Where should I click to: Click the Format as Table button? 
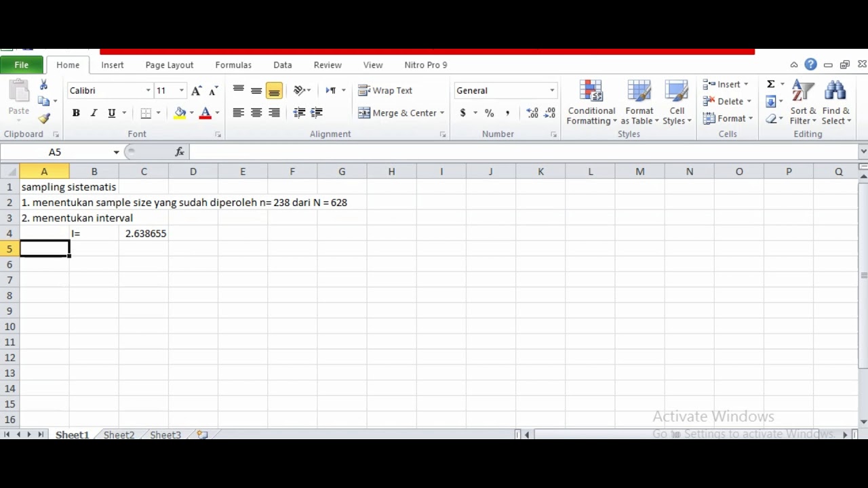click(x=639, y=103)
